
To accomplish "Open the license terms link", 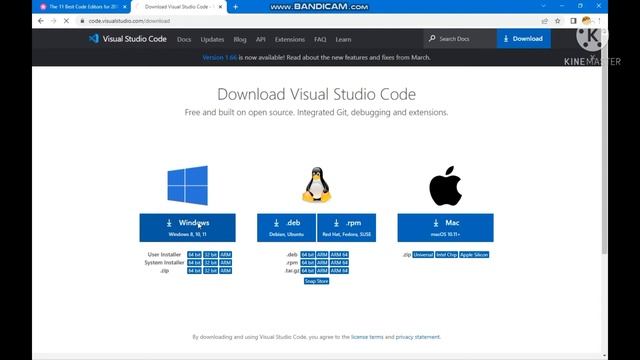I will click(x=367, y=337).
